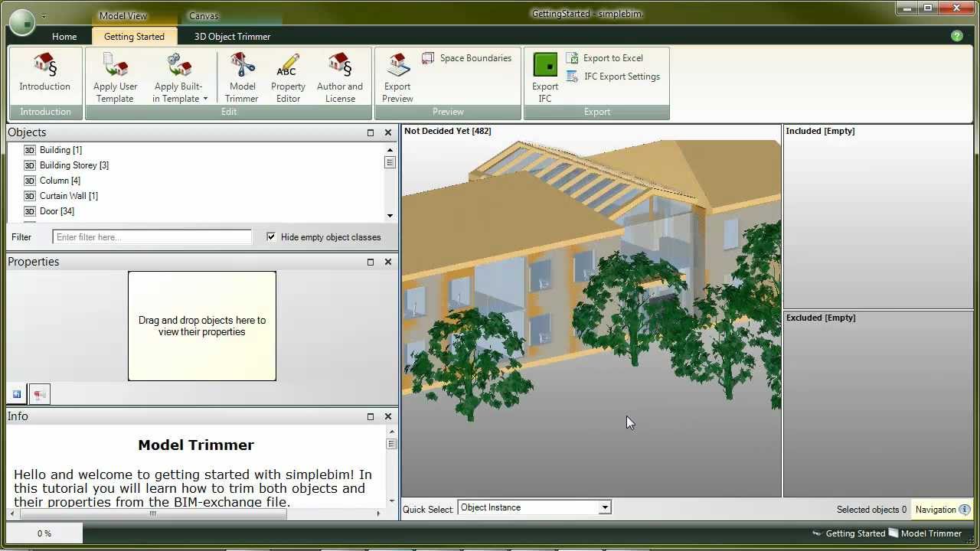Click the Included [Empty] pane

pyautogui.click(x=878, y=217)
